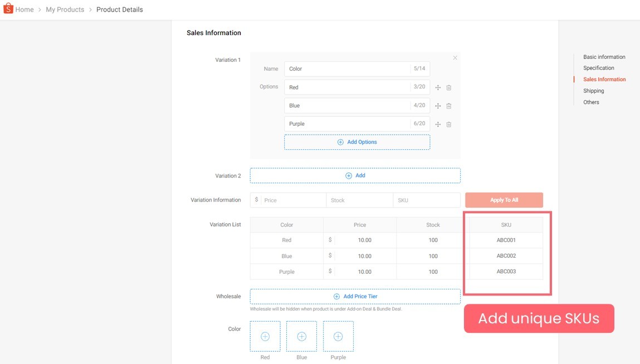The height and width of the screenshot is (364, 640).
Task: Edit the Blue option field
Action: [x=356, y=105]
